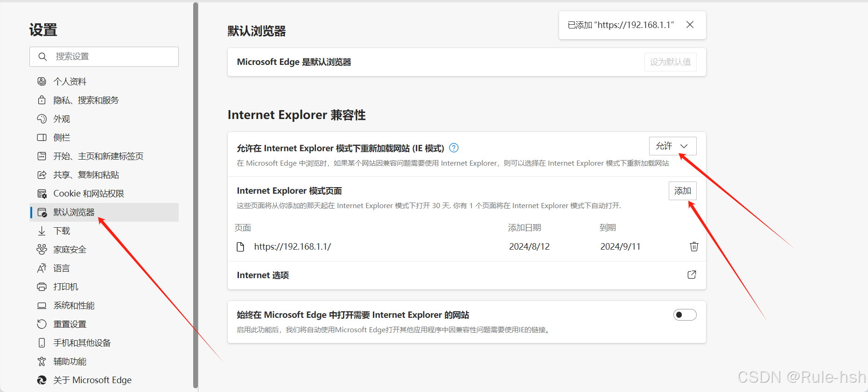Click Microsoft Edge 是默认浏览器 text
The height and width of the screenshot is (392, 868).
pos(294,62)
